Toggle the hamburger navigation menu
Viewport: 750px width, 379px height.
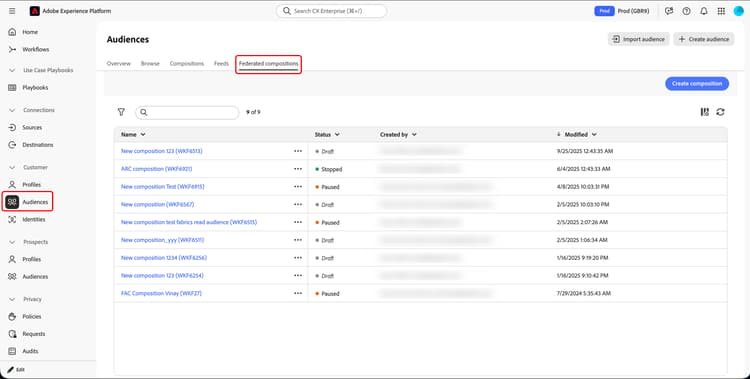(x=12, y=11)
